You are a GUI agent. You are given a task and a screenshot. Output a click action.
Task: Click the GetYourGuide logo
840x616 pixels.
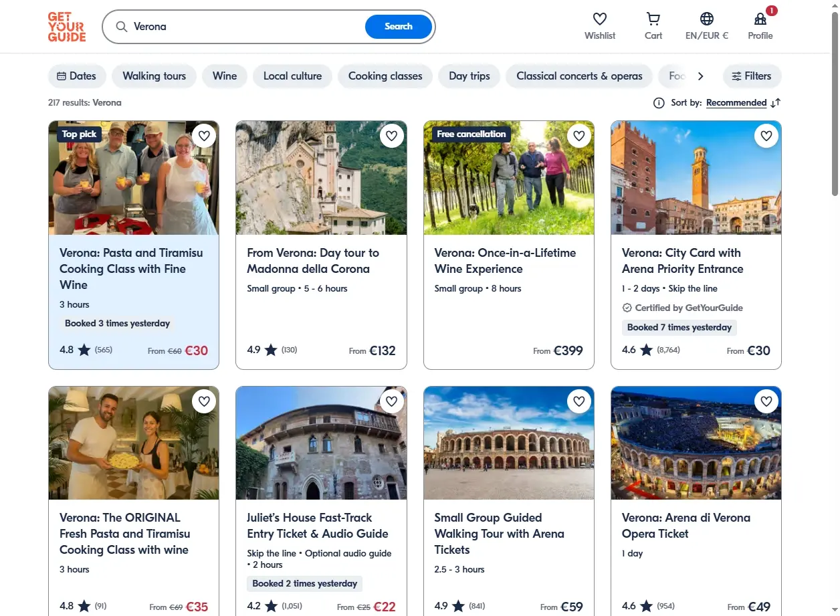pos(67,27)
